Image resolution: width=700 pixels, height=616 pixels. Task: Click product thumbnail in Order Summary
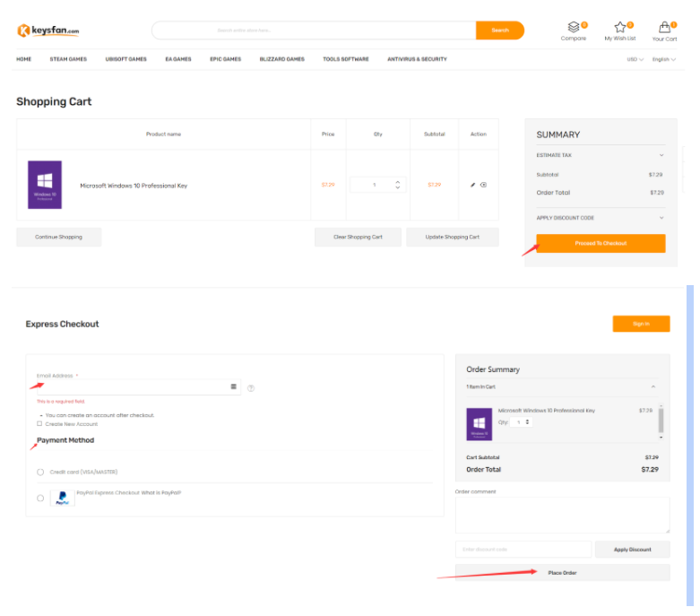479,424
